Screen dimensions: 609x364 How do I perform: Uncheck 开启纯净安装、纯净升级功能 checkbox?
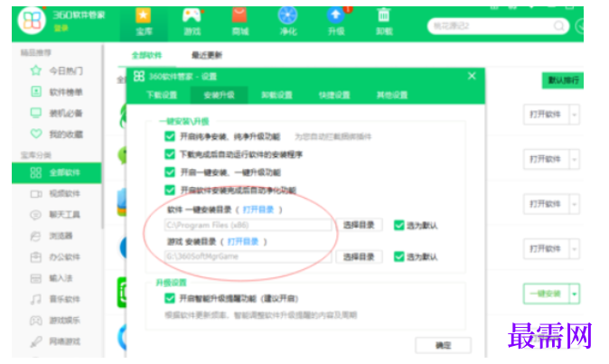pos(170,136)
